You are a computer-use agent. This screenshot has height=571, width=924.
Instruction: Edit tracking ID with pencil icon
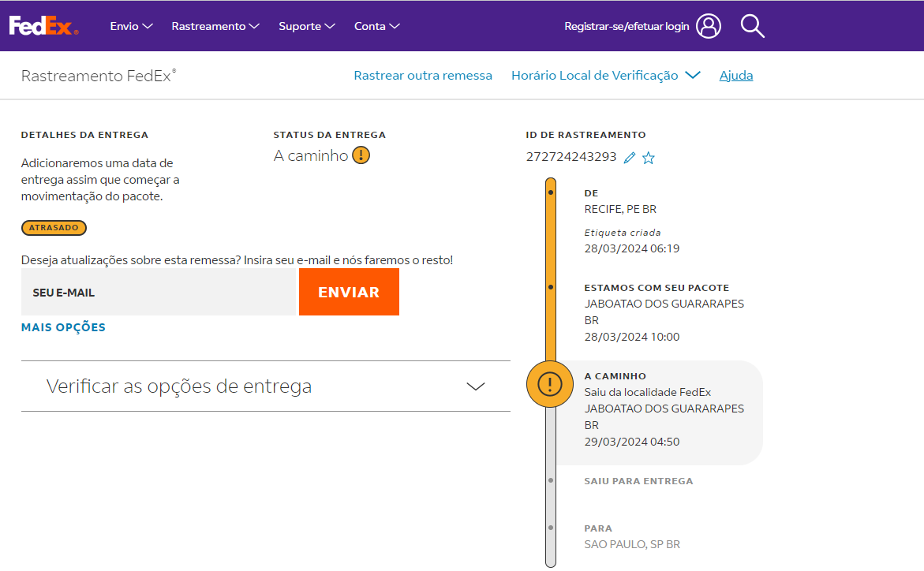tap(630, 157)
